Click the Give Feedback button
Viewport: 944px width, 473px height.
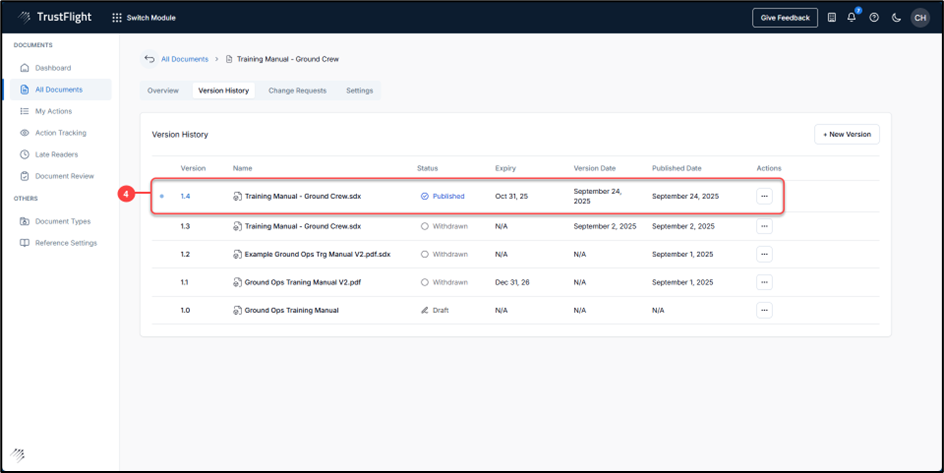pyautogui.click(x=785, y=18)
